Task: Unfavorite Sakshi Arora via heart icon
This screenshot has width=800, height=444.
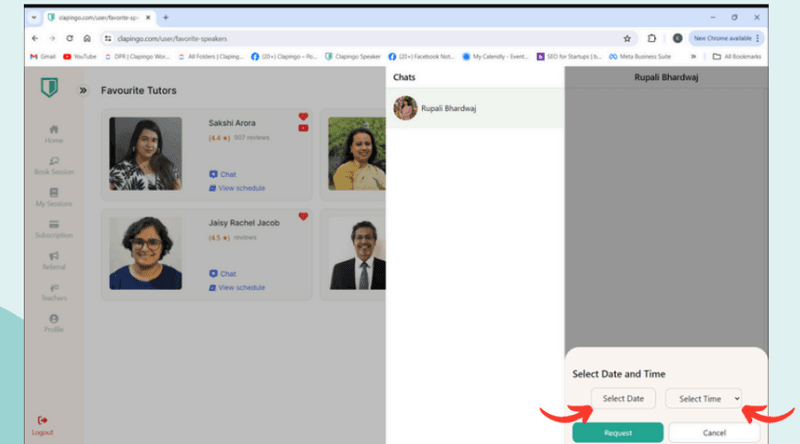Action: [x=303, y=117]
